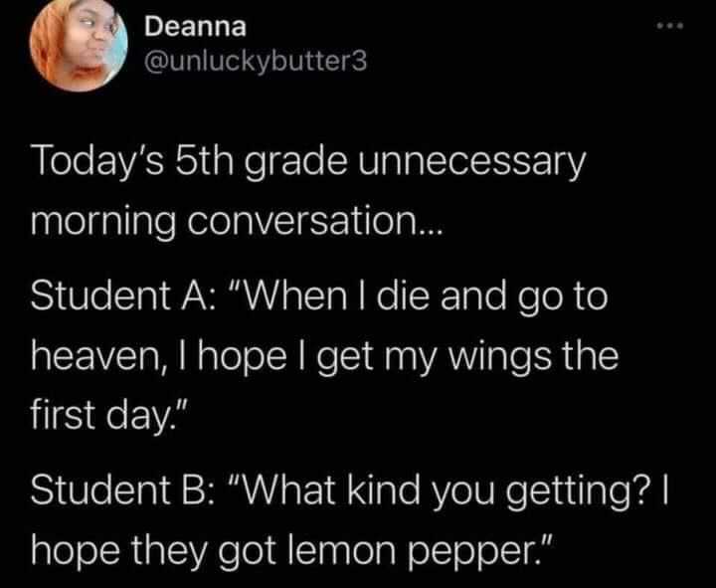716x588 pixels.
Task: Open the Deanna display name link
Action: (x=196, y=28)
